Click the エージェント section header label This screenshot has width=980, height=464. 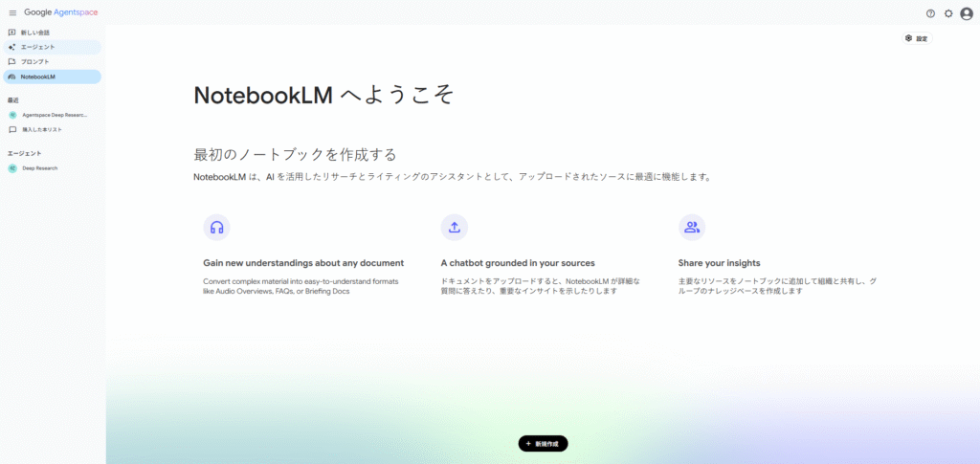24,153
